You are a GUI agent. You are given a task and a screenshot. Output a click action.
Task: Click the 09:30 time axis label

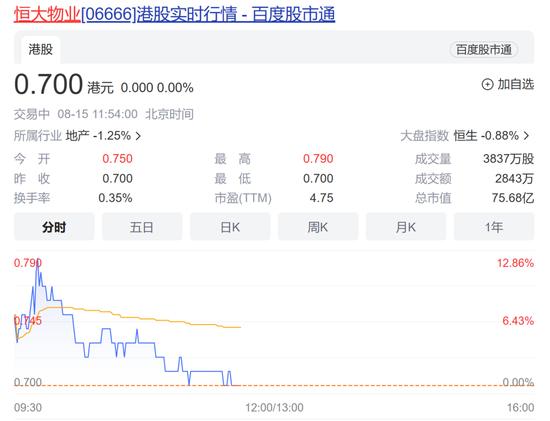click(x=28, y=408)
